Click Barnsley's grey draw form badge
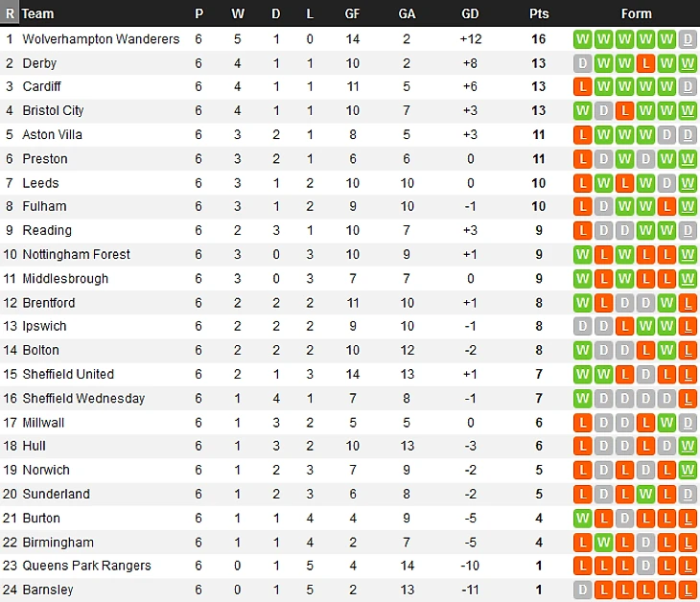 (583, 590)
